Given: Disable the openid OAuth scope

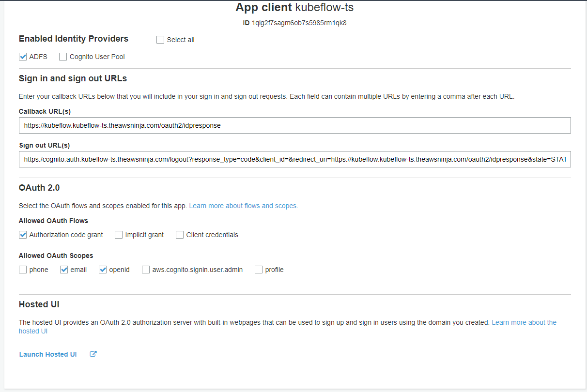Looking at the screenshot, I should (x=102, y=270).
